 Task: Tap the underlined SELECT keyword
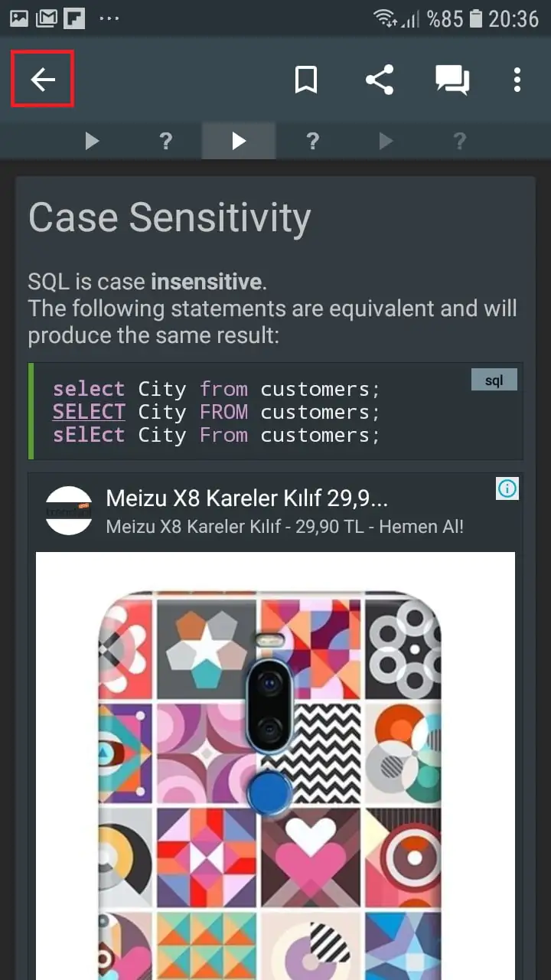pos(88,412)
